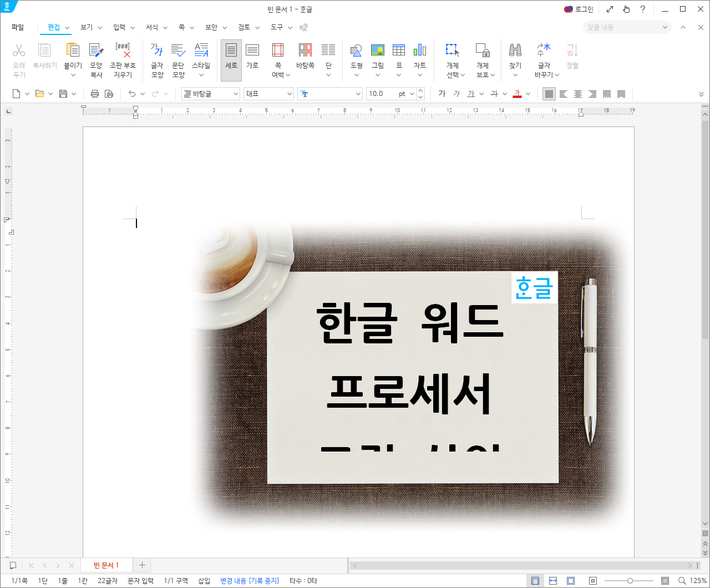Screen dimensions: 710x588
Task: Open the 파일 menu
Action: 18,27
